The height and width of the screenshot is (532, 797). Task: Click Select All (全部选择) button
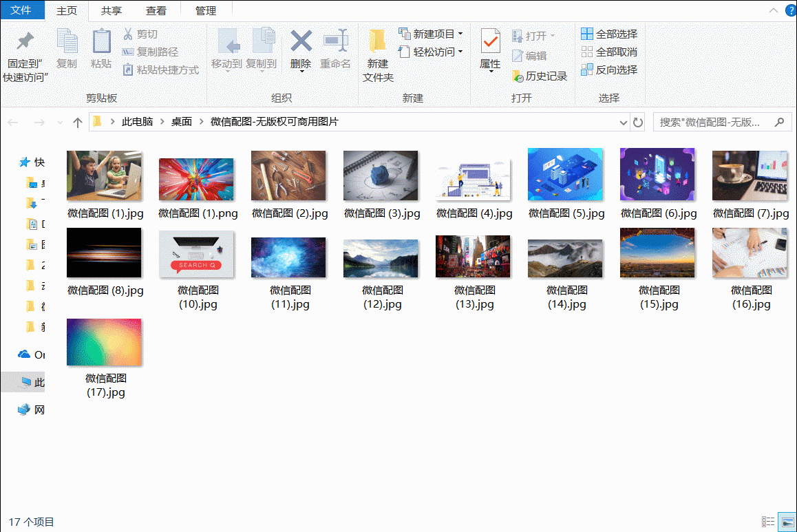pos(609,34)
